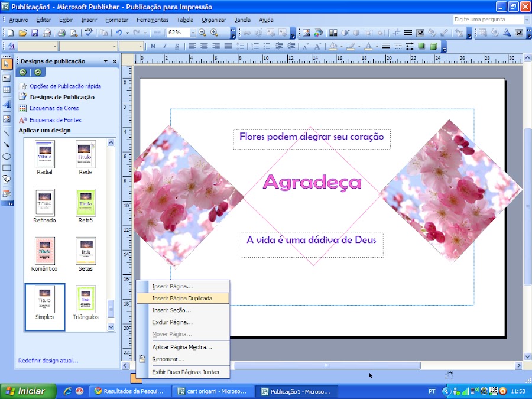Open the AutoShapes tool
The image size is (532, 399).
pos(7,179)
